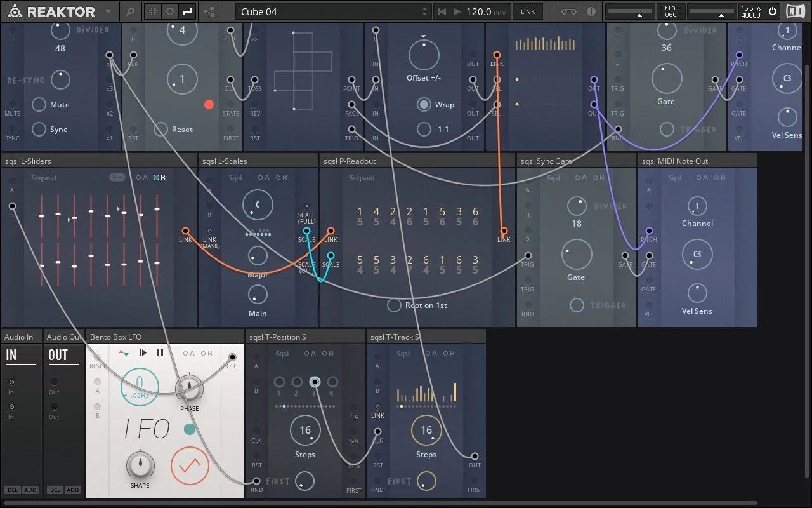
Task: Click the C3 knob in sqsl MIDI Note Out
Action: (697, 255)
